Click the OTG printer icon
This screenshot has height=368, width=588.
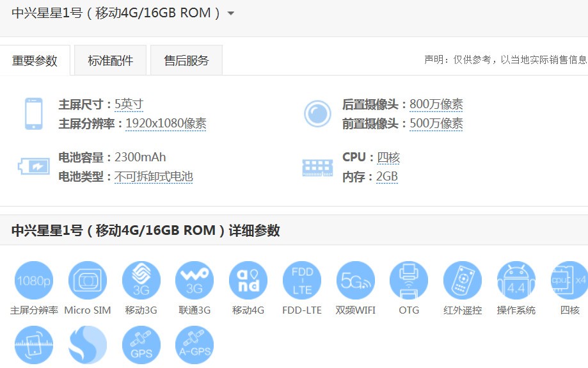(409, 280)
